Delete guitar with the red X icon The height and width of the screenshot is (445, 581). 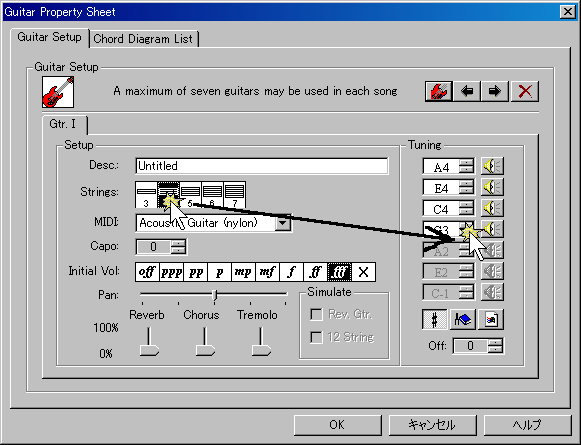tap(525, 91)
